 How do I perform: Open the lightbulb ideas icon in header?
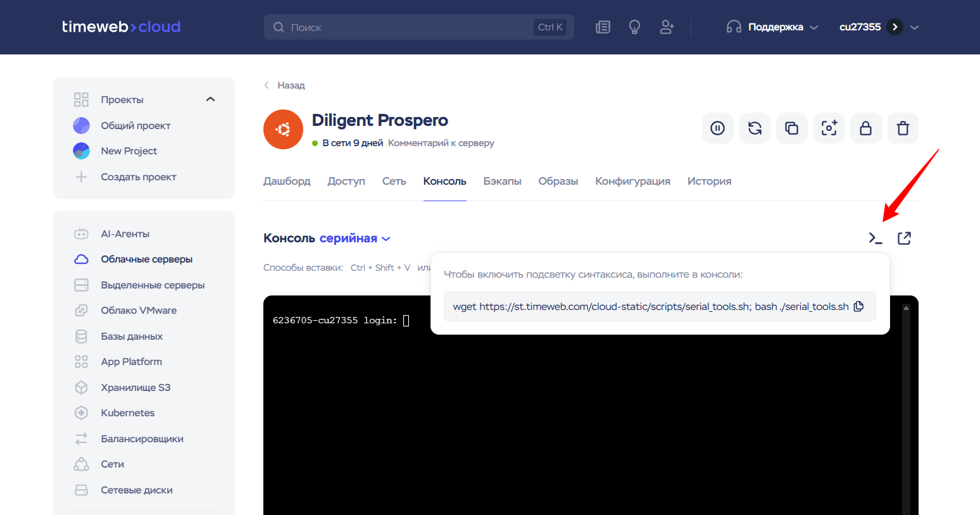coord(634,27)
